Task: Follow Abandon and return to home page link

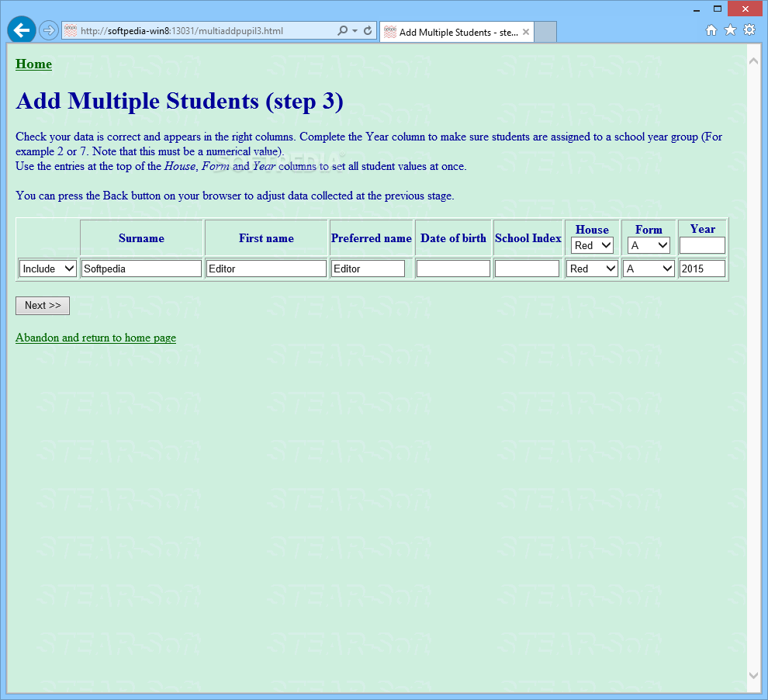Action: coord(96,338)
